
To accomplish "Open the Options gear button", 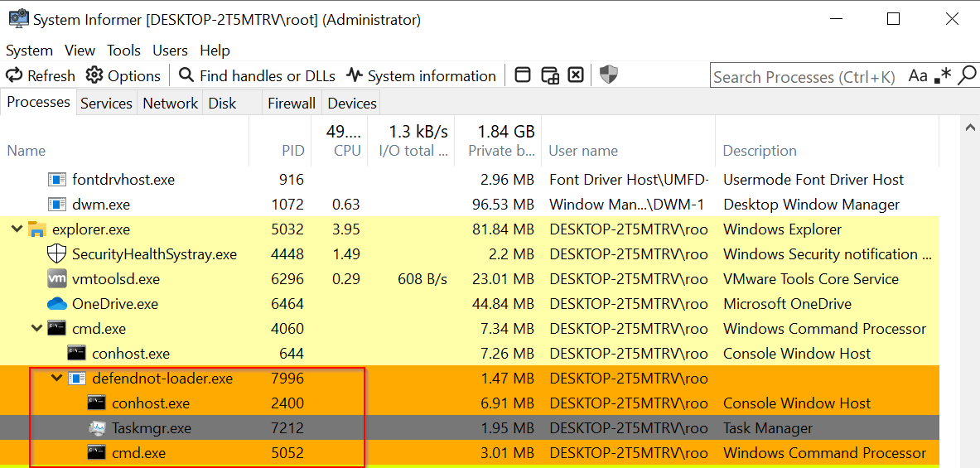I will (123, 76).
